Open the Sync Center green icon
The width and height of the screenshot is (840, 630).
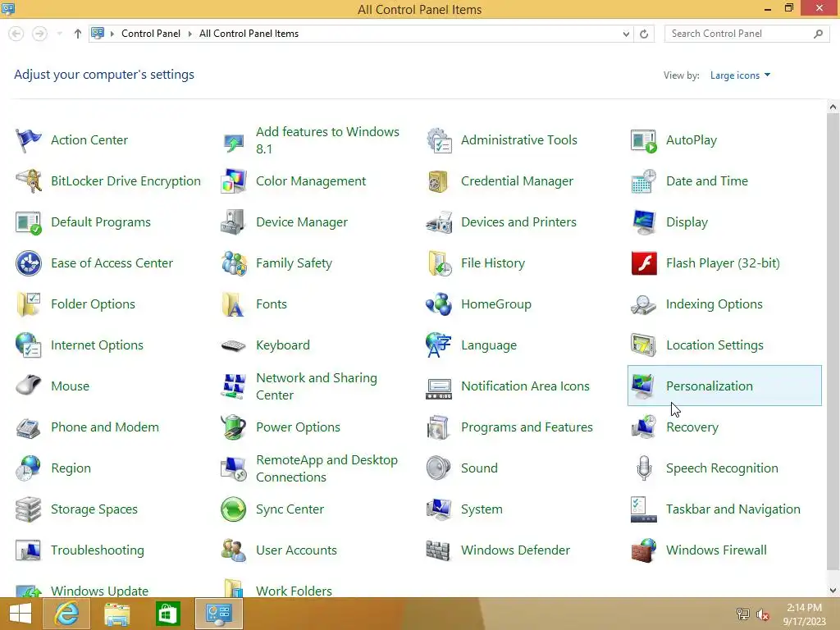234,509
